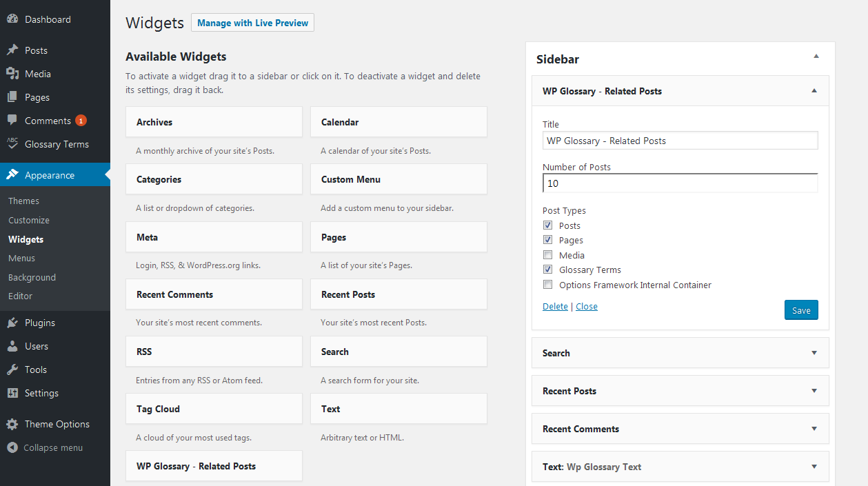
Task: Expand the Text: Wp Glossary Text widget
Action: (x=814, y=466)
